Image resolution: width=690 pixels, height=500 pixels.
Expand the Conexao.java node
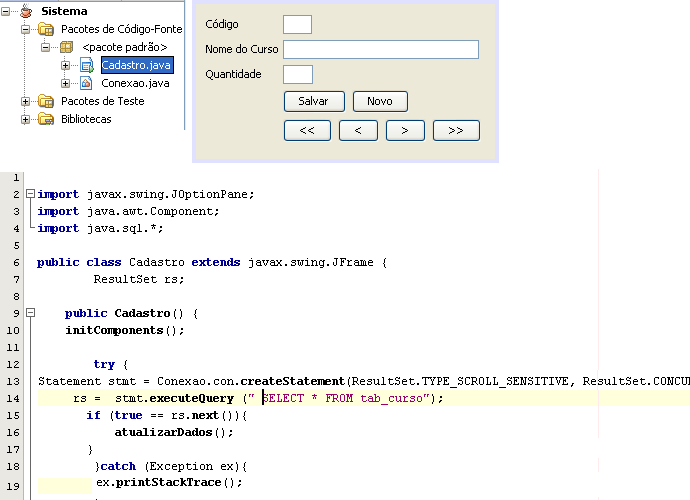tap(65, 83)
